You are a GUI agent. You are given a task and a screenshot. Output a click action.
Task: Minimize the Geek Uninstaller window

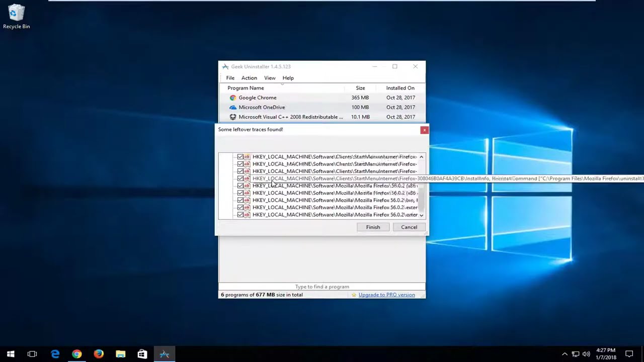[374, 66]
